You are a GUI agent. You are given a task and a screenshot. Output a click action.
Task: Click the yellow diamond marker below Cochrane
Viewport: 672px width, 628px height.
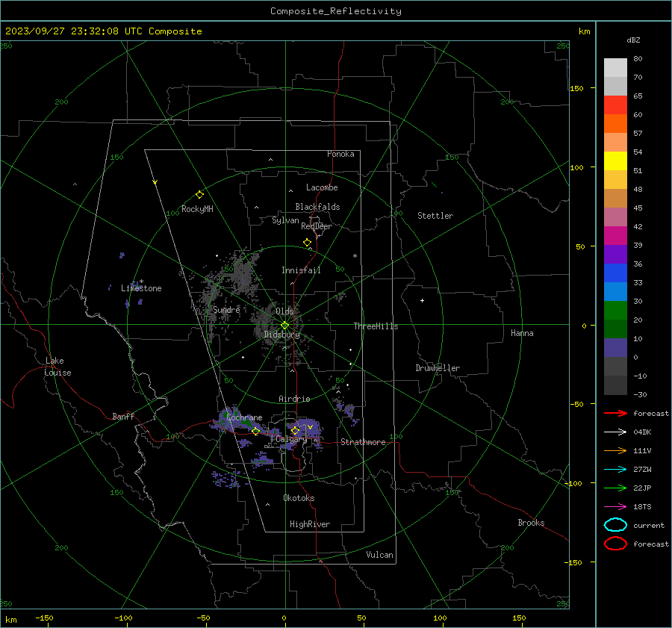[x=255, y=432]
